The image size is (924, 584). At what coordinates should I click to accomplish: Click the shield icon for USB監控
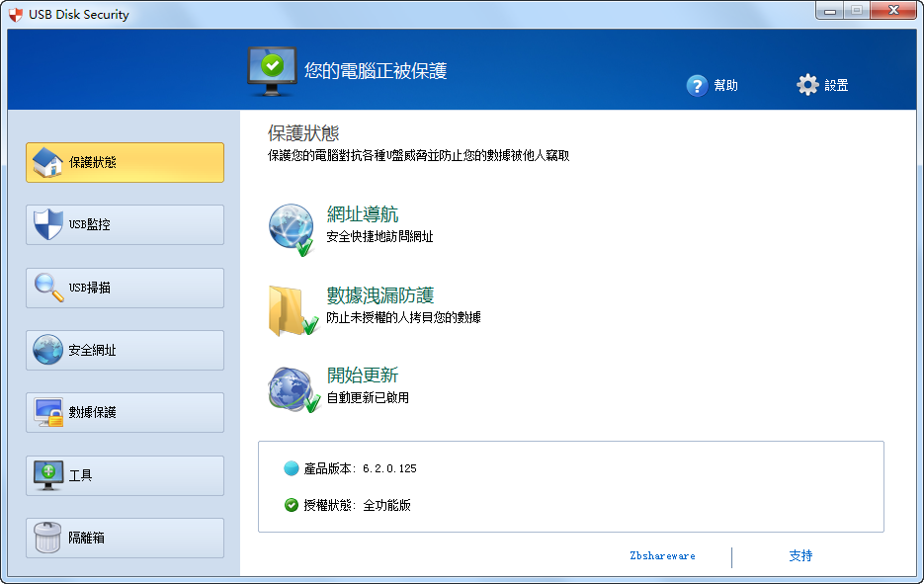coord(47,224)
